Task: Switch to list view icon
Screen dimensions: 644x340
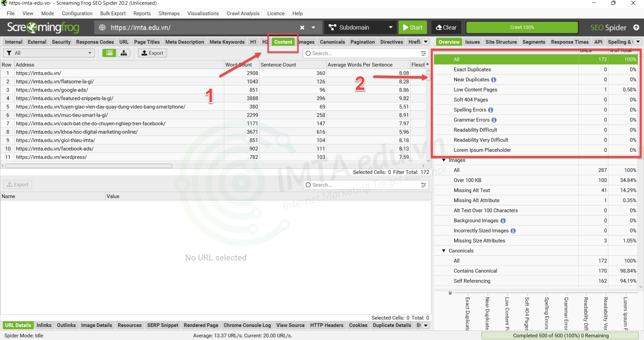Action: point(109,53)
